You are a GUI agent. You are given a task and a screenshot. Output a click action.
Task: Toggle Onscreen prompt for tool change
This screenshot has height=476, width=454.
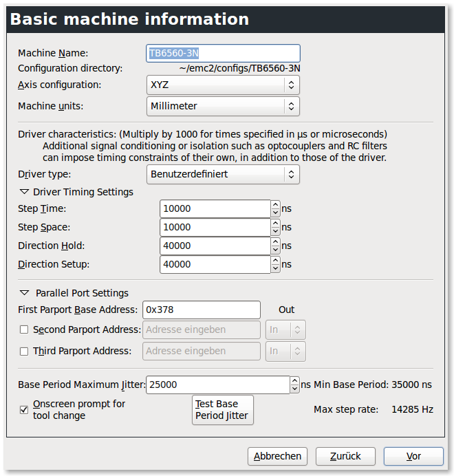click(24, 410)
